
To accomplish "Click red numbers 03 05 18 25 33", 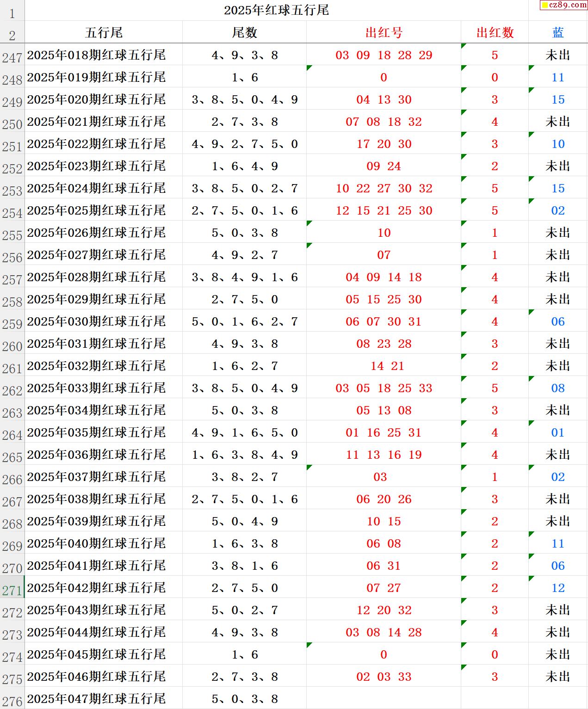I will click(x=384, y=388).
